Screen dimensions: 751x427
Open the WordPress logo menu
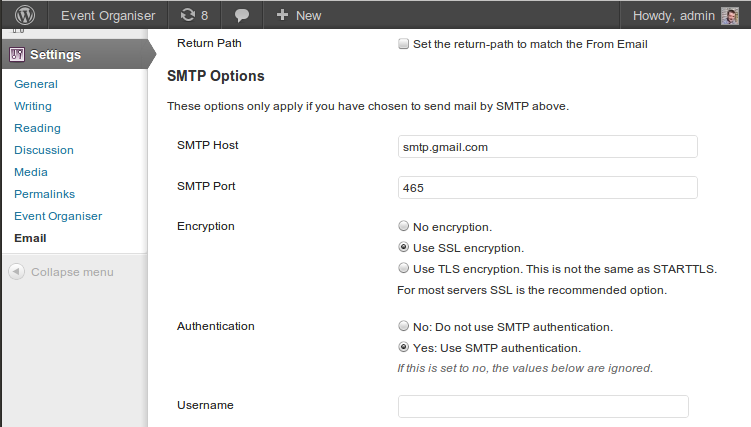point(24,15)
